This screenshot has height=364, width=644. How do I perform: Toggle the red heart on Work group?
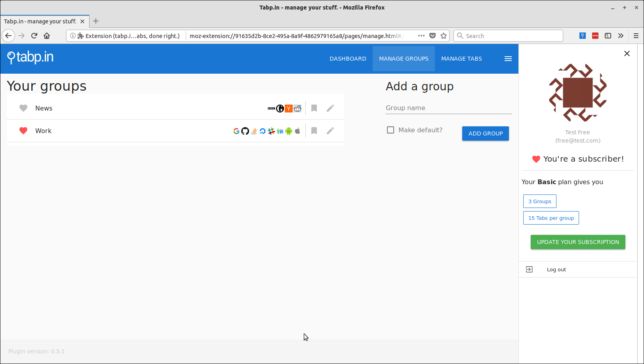coord(23,131)
